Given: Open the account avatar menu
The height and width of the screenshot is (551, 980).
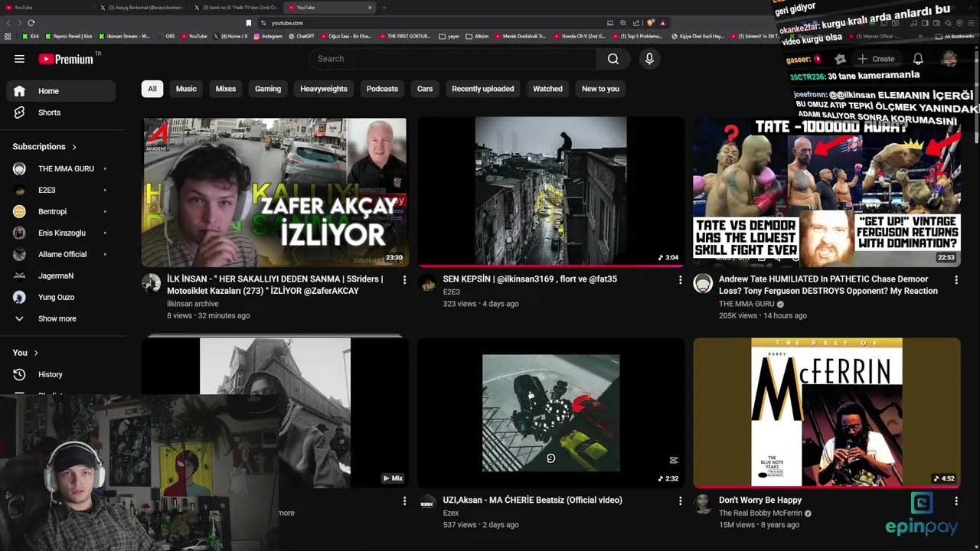Looking at the screenshot, I should tap(949, 59).
